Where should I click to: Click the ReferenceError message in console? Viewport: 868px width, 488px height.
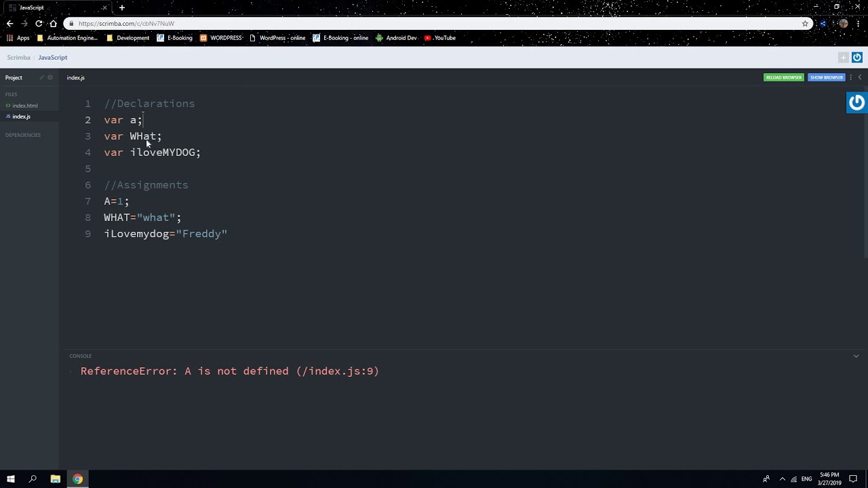[230, 371]
